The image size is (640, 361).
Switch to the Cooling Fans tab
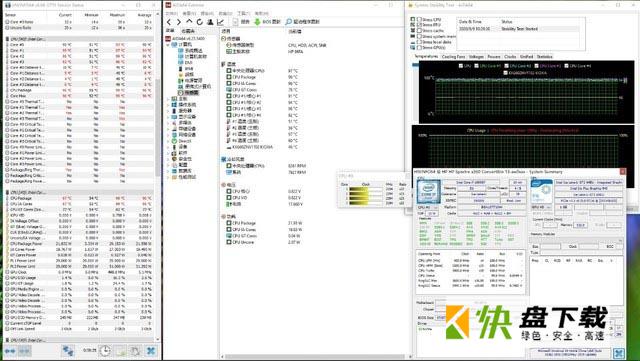pos(453,57)
